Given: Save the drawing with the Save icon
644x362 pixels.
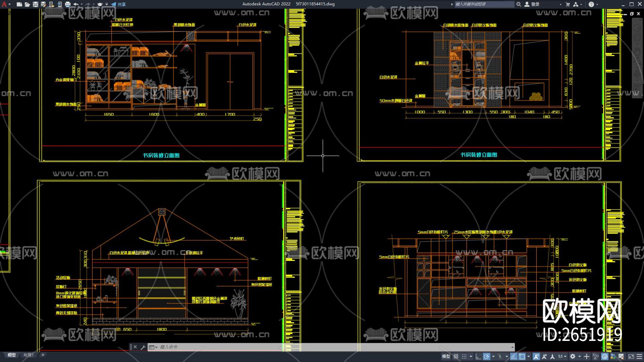Looking at the screenshot, I should (x=35, y=4).
